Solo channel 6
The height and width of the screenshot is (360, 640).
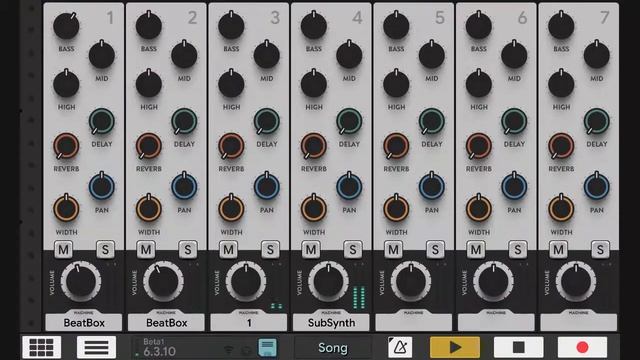[x=518, y=249]
